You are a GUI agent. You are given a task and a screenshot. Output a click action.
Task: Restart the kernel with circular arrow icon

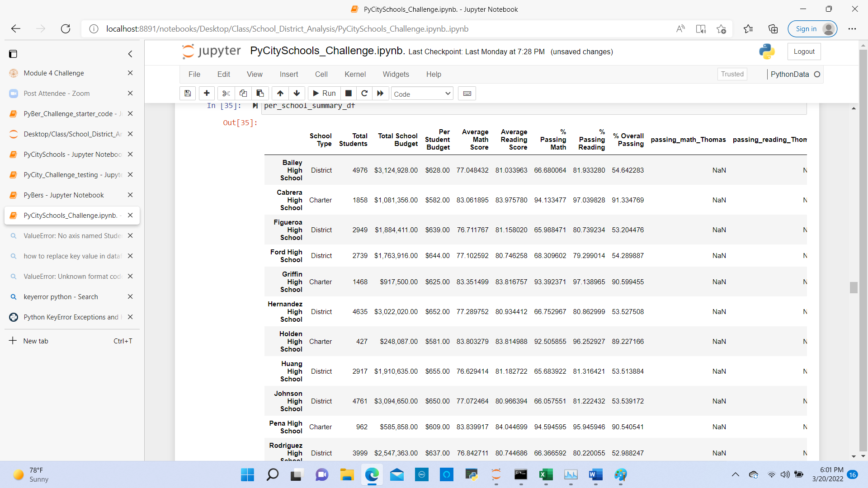[x=364, y=94]
